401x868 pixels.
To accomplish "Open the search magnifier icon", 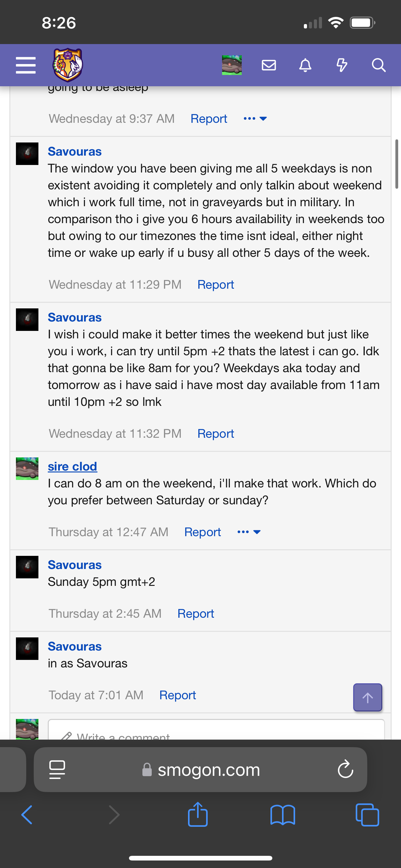I will click(x=379, y=65).
